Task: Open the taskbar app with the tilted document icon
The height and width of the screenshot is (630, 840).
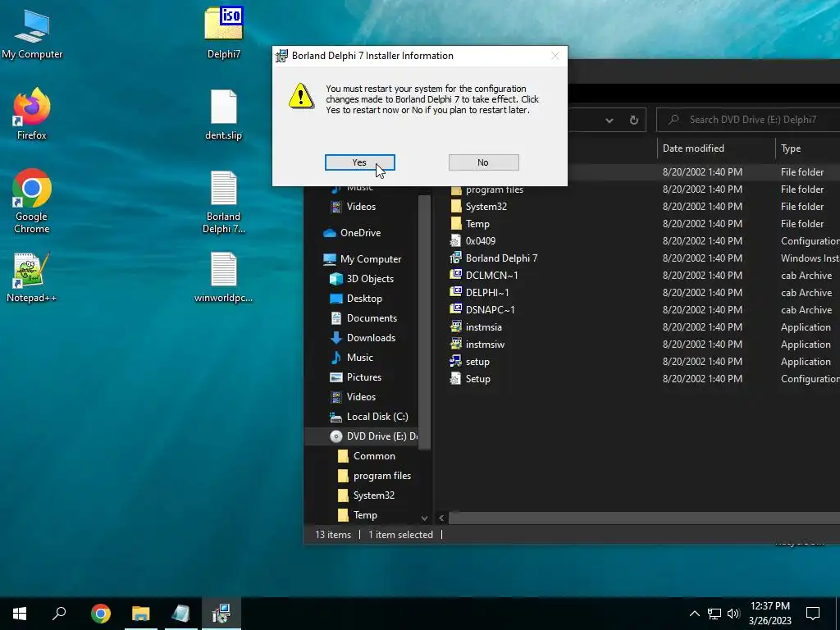Action: [x=181, y=614]
